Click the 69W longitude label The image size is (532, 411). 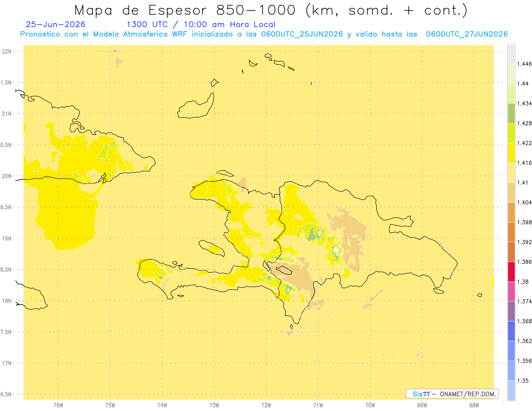[x=422, y=405]
